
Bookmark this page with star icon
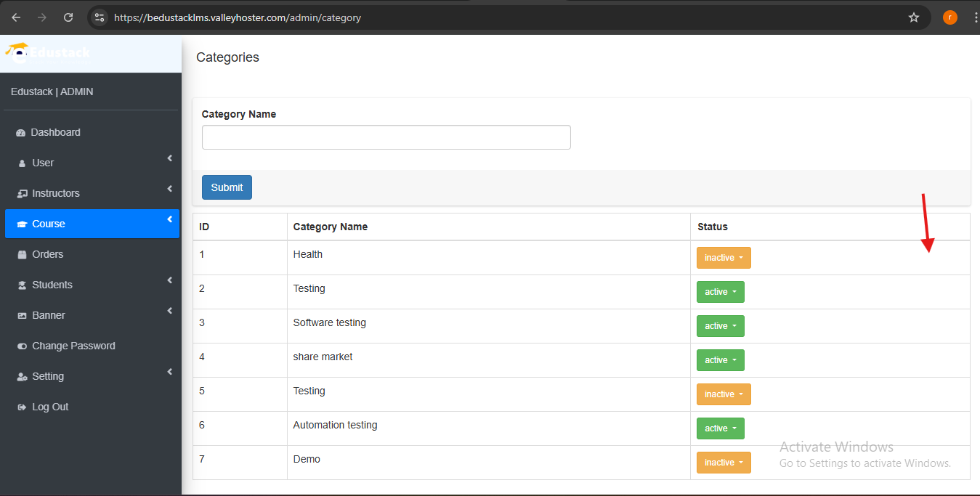(x=914, y=17)
